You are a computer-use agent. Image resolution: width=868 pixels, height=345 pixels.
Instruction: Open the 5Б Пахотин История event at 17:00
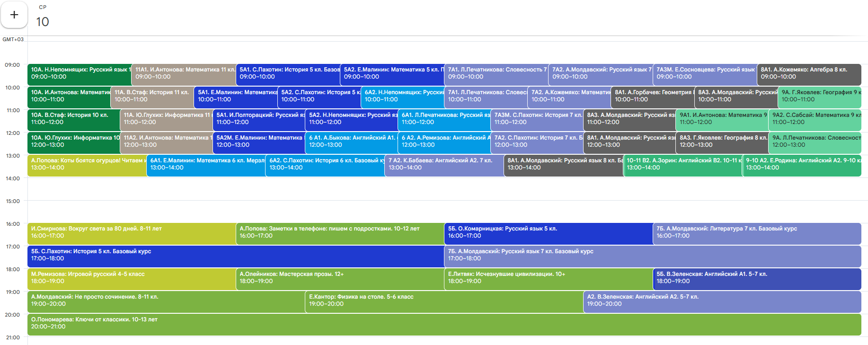pyautogui.click(x=235, y=255)
